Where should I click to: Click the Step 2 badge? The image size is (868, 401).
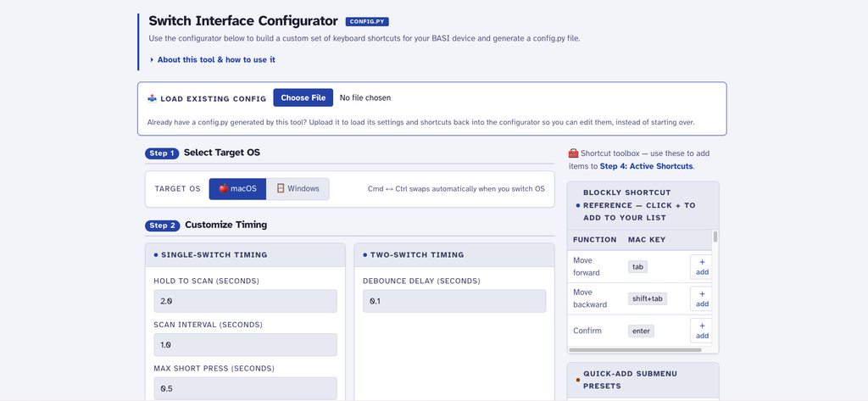pos(162,226)
